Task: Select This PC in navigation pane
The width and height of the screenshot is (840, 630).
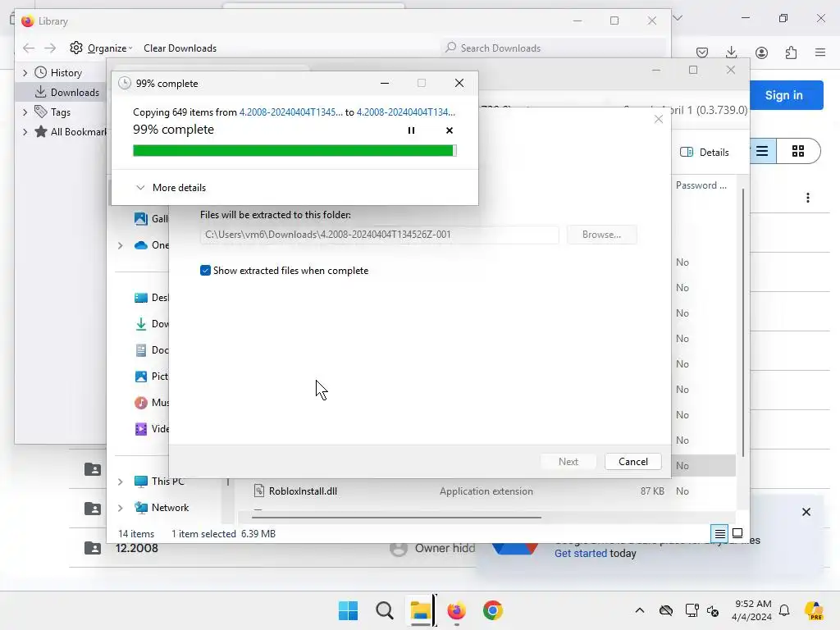Action: click(160, 482)
